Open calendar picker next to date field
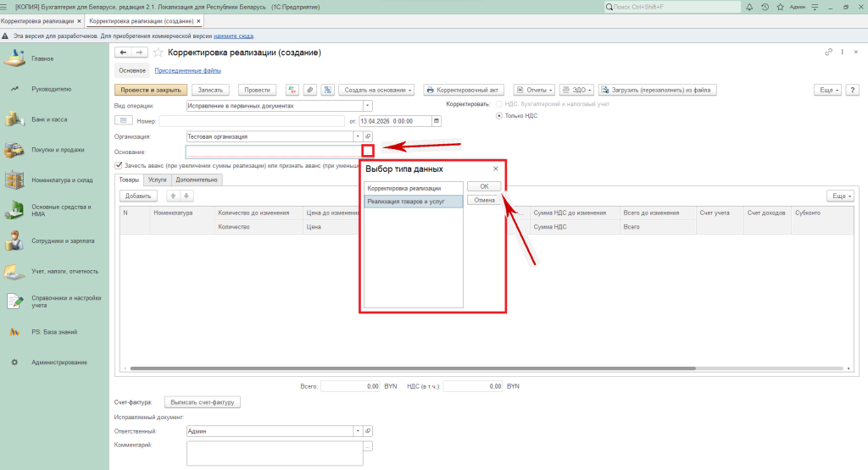 pyautogui.click(x=437, y=121)
